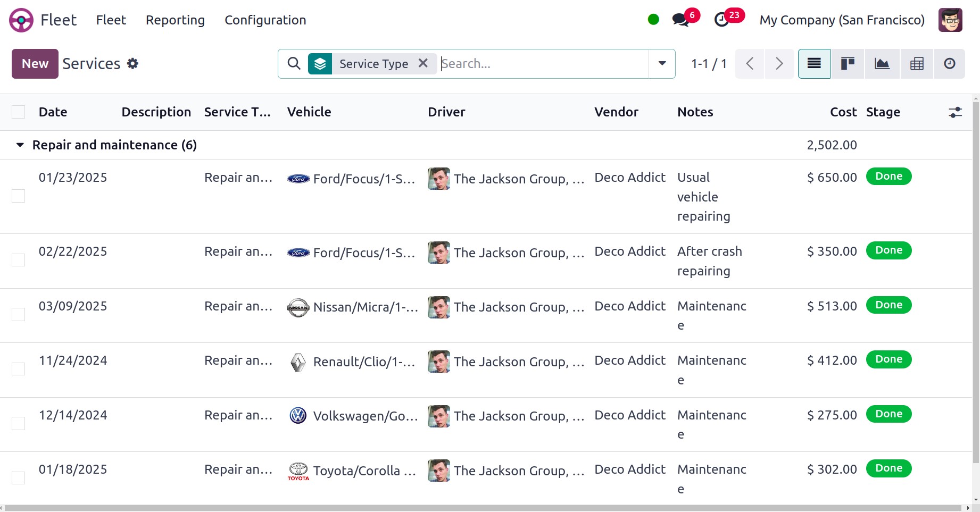The image size is (980, 512).
Task: Click the Service Type group-by layers icon
Action: coord(320,64)
